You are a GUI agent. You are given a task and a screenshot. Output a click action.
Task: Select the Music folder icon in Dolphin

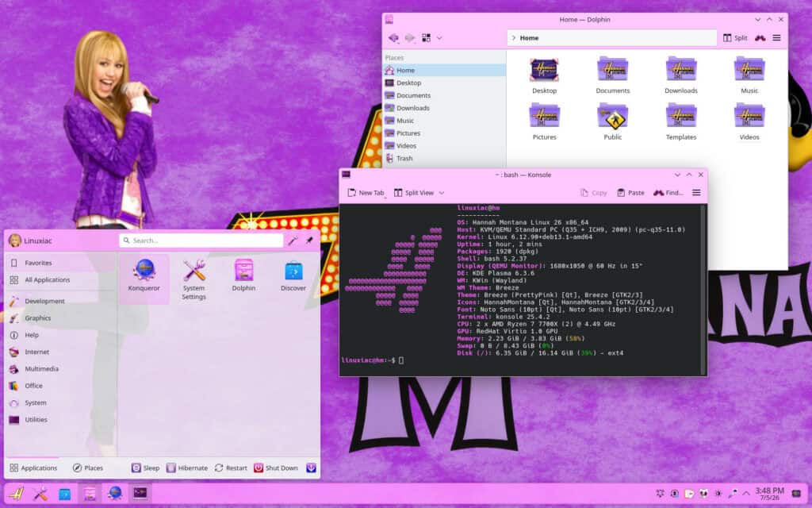[749, 70]
